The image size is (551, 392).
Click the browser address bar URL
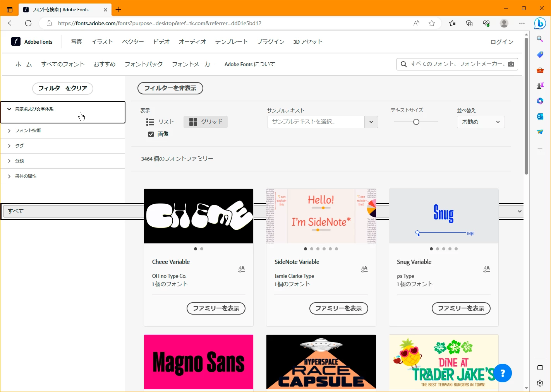click(160, 23)
